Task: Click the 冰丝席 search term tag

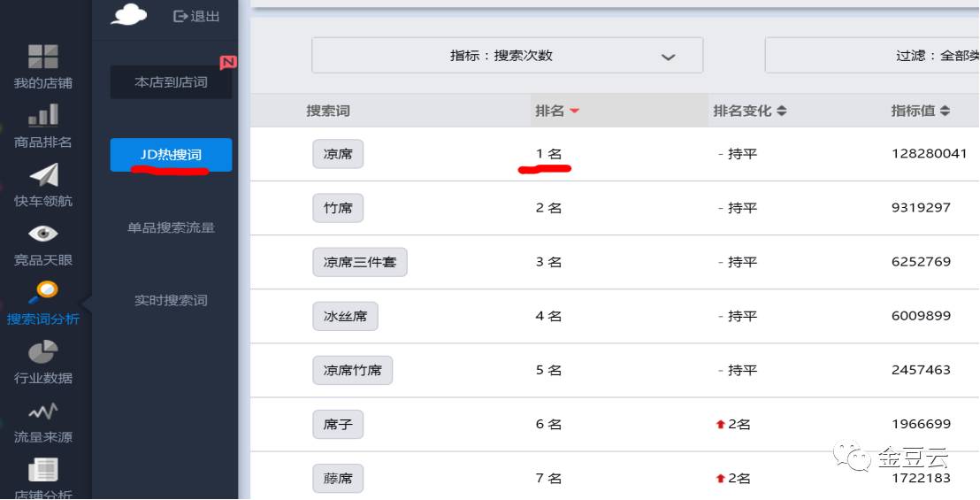Action: pyautogui.click(x=346, y=316)
